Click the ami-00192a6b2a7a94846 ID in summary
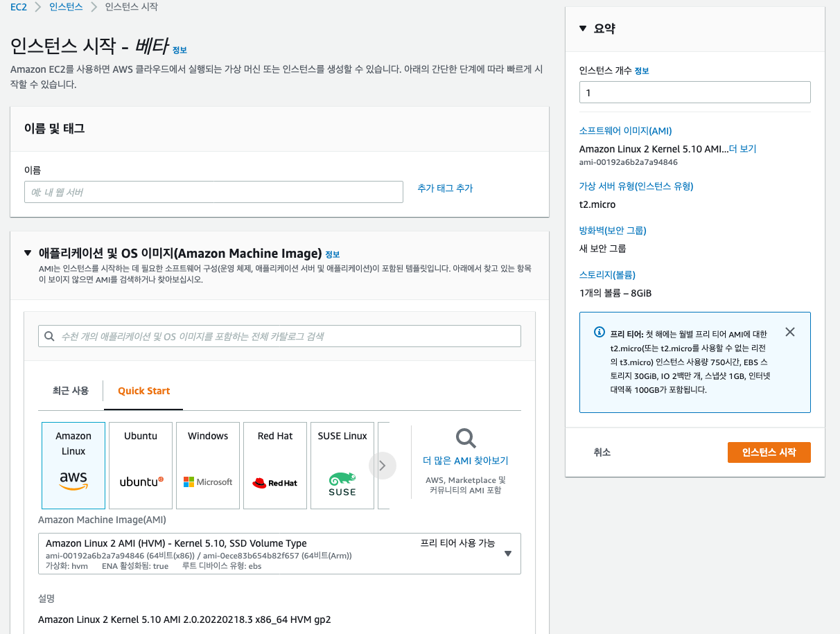Image resolution: width=840 pixels, height=634 pixels. tap(629, 162)
